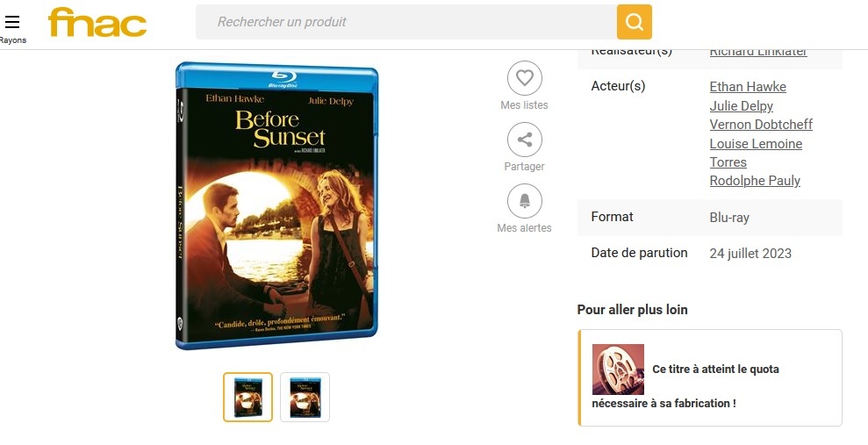Click the Partager share icon

[524, 140]
